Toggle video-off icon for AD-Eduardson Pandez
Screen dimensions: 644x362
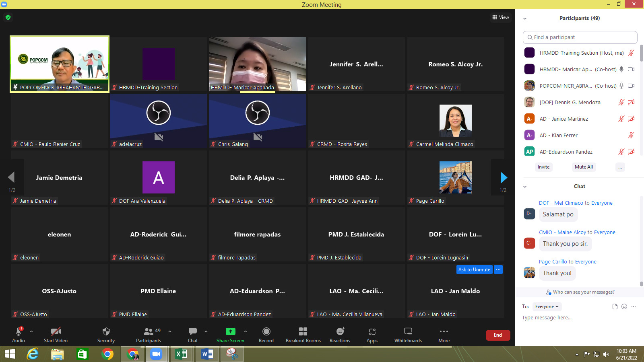pyautogui.click(x=631, y=152)
